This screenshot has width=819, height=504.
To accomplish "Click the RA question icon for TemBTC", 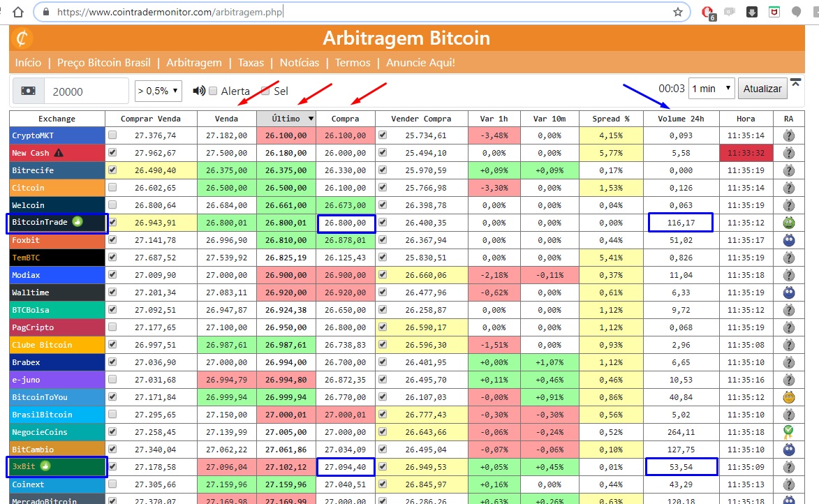I will coord(789,258).
